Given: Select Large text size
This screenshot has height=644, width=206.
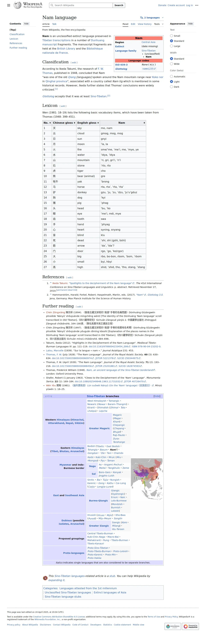Looking at the screenshot, I should (x=172, y=46).
